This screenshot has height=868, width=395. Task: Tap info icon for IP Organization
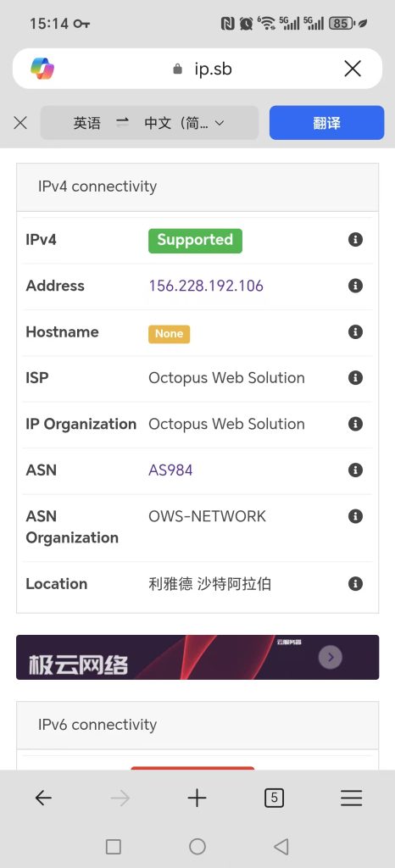tap(355, 424)
